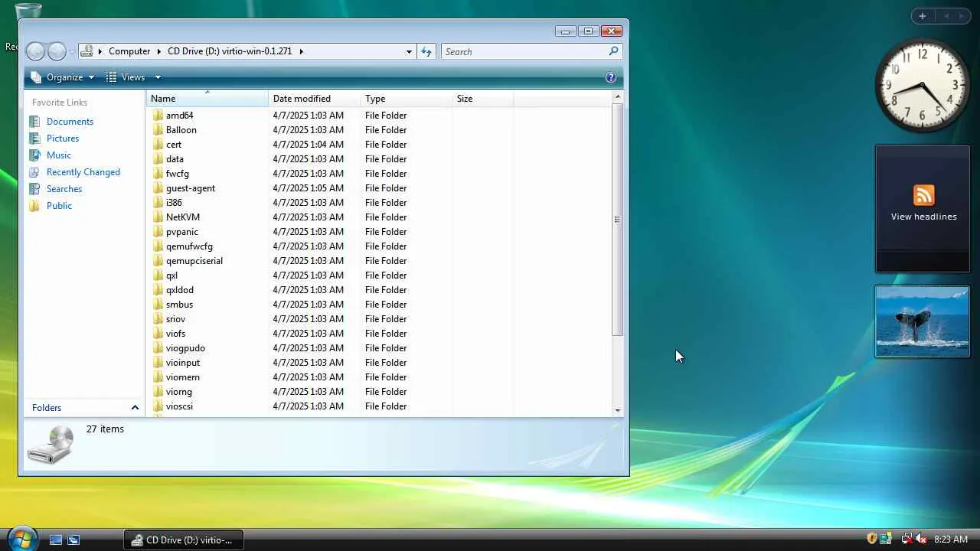The image size is (980, 551).
Task: Select the viofs folder name
Action: (175, 334)
